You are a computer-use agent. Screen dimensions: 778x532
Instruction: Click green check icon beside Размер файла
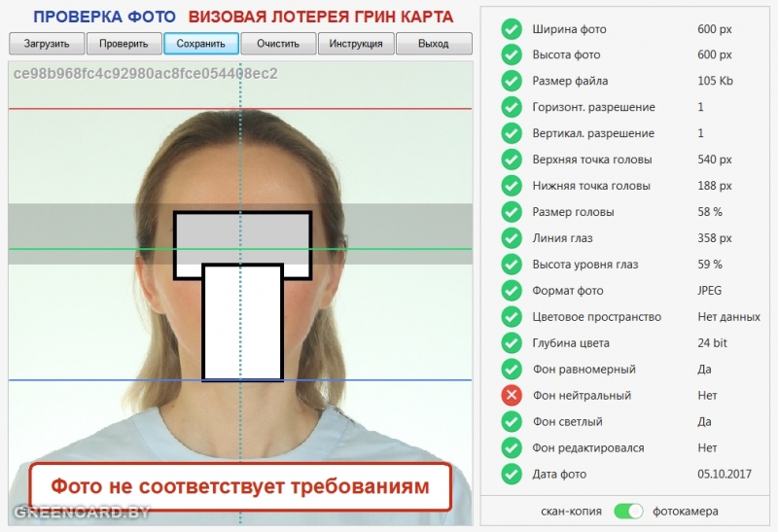(x=512, y=82)
